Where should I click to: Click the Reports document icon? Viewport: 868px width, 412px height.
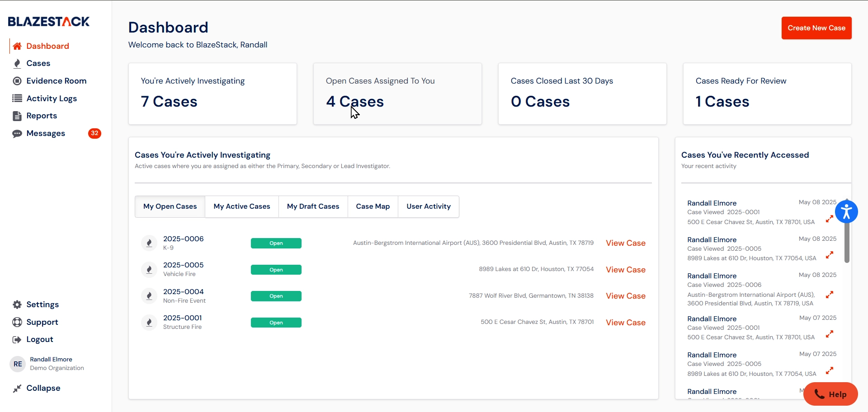[x=17, y=116]
